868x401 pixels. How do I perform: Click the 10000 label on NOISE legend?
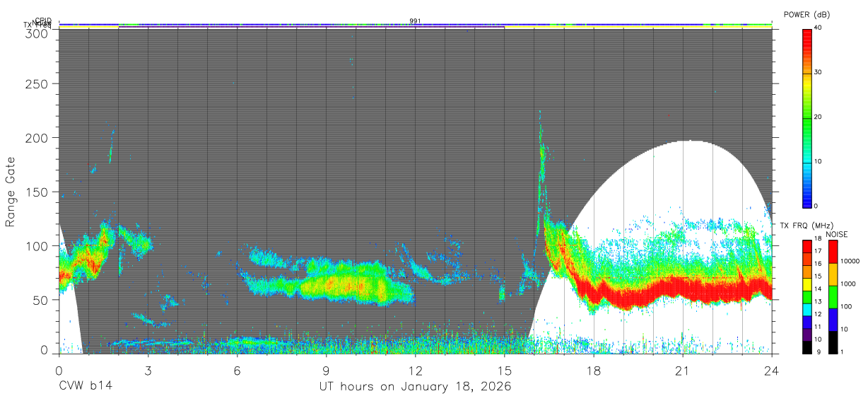pos(851,262)
